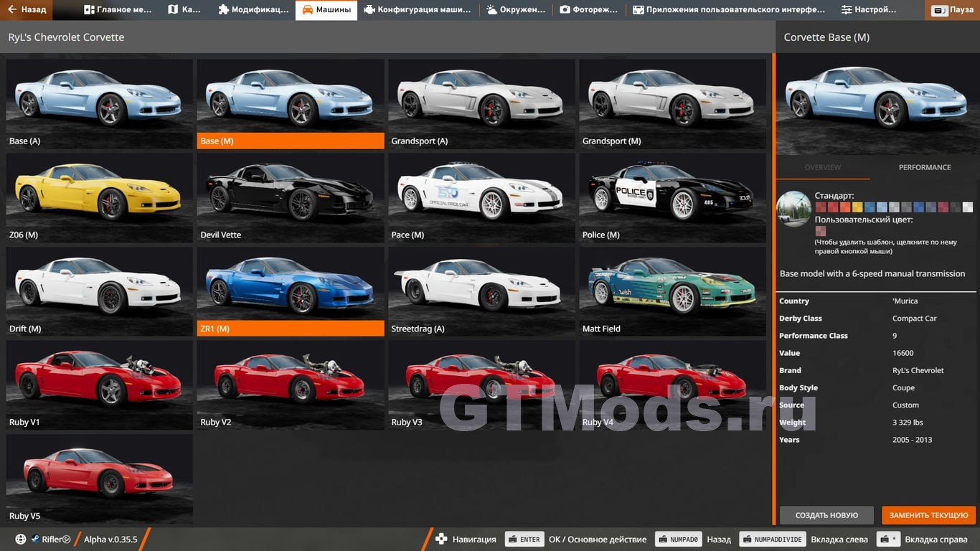The width and height of the screenshot is (980, 551).
Task: Choose the Ruby V1 car
Action: pos(100,385)
